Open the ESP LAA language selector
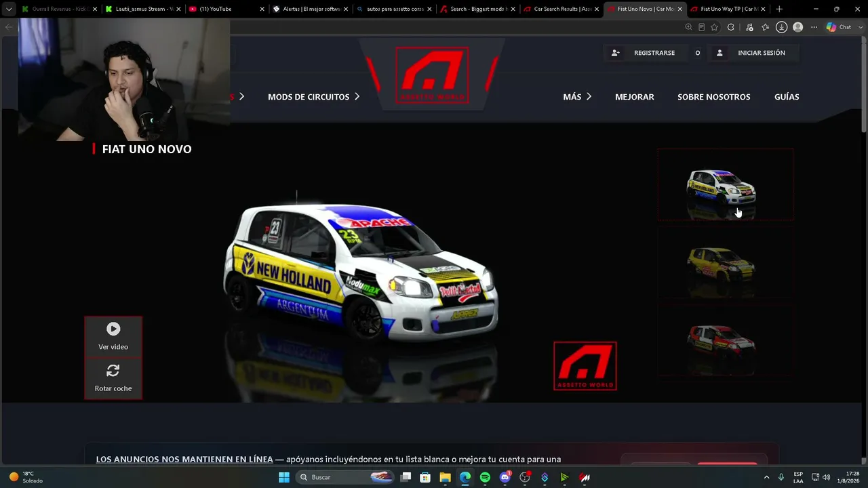Image resolution: width=868 pixels, height=488 pixels. [798, 477]
